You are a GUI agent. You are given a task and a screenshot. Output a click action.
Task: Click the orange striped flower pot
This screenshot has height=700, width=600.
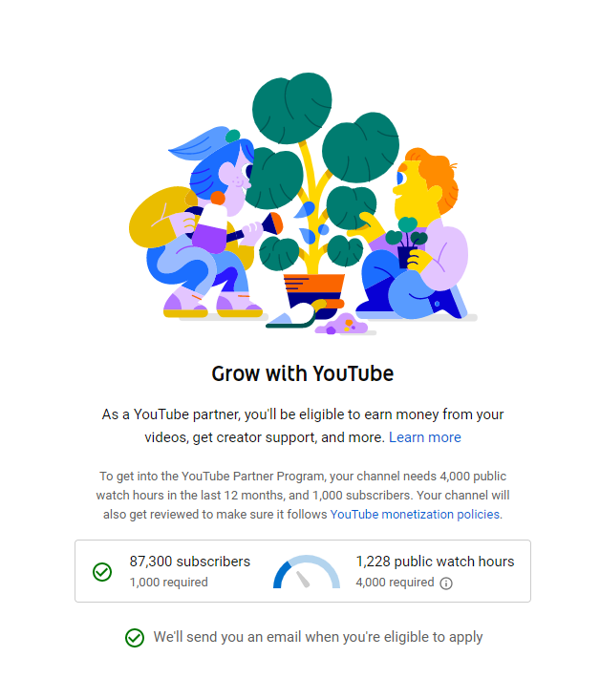click(x=314, y=291)
